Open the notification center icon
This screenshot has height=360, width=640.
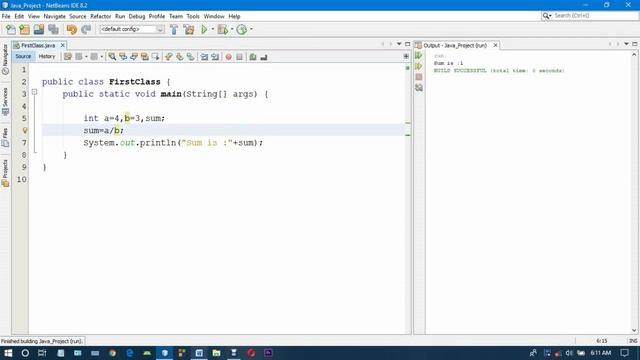(624, 353)
